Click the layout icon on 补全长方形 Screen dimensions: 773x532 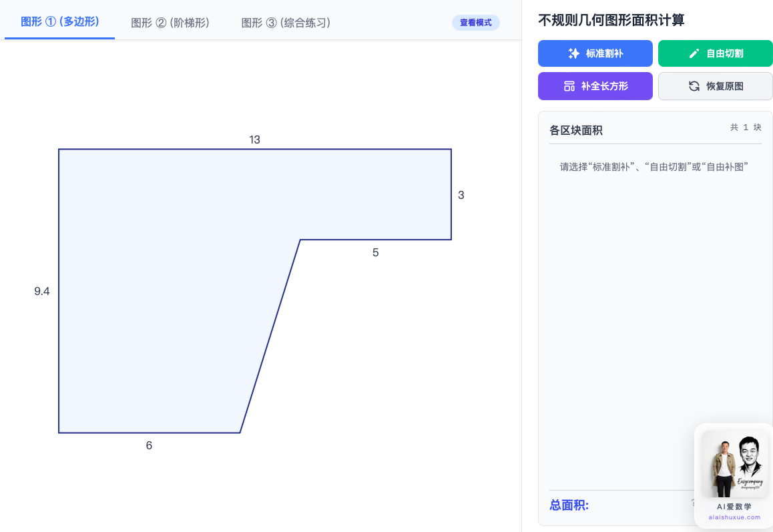(569, 86)
